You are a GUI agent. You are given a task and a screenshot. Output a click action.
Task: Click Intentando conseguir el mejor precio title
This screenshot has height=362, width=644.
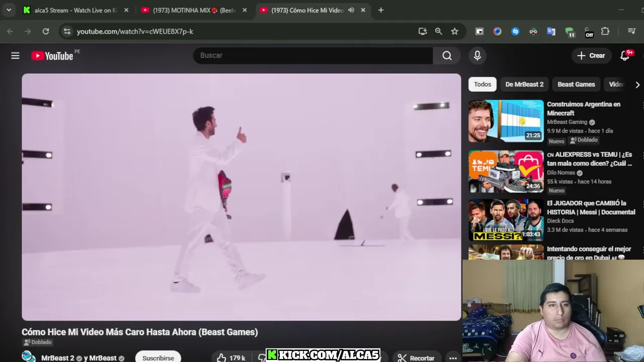click(589, 253)
